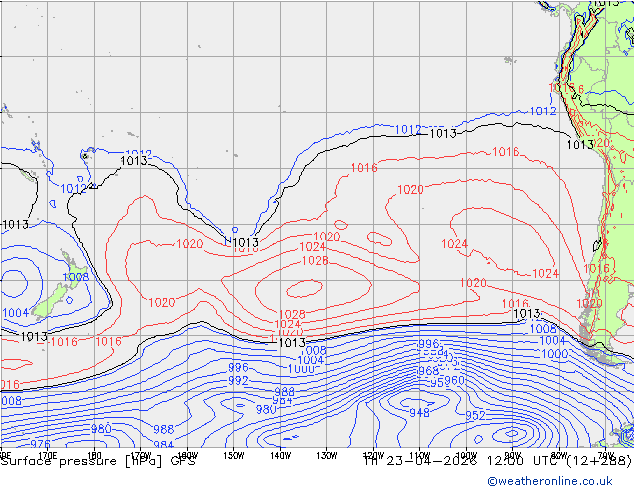
Task: Click the 960 isobar label
Action: coord(454,380)
